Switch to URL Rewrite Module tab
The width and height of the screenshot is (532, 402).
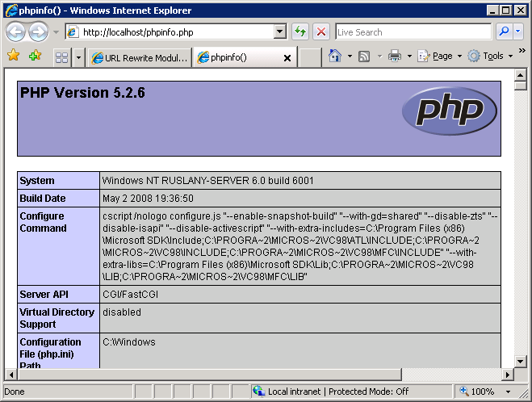tap(140, 57)
